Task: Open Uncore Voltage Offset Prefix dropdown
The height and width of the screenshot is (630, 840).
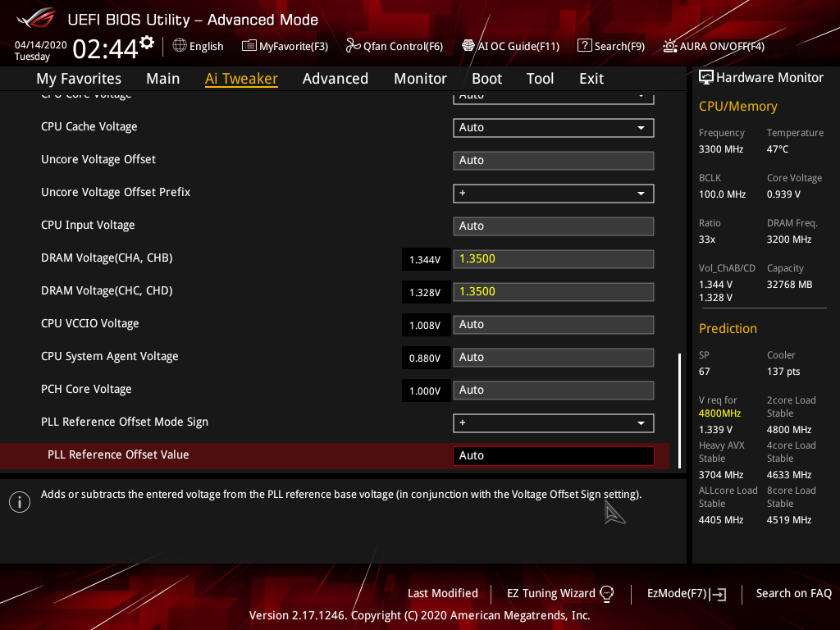Action: [554, 194]
